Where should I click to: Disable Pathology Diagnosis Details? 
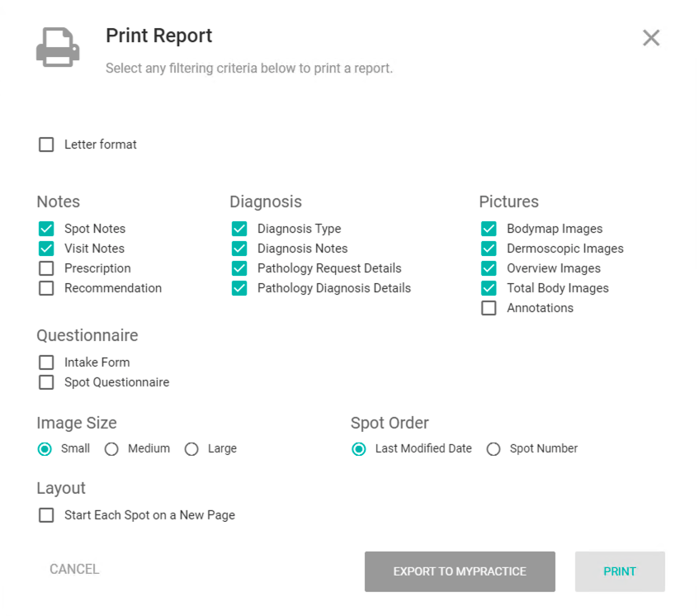pos(239,288)
